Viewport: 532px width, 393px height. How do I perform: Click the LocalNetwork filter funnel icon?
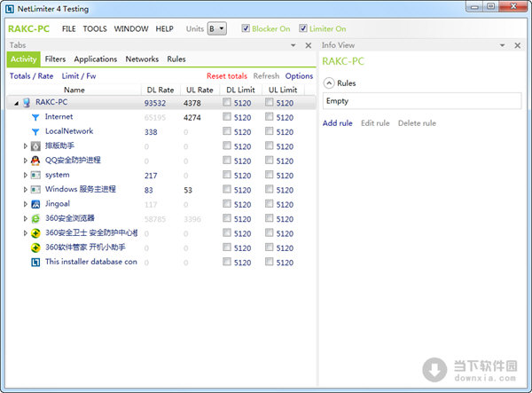tap(35, 131)
